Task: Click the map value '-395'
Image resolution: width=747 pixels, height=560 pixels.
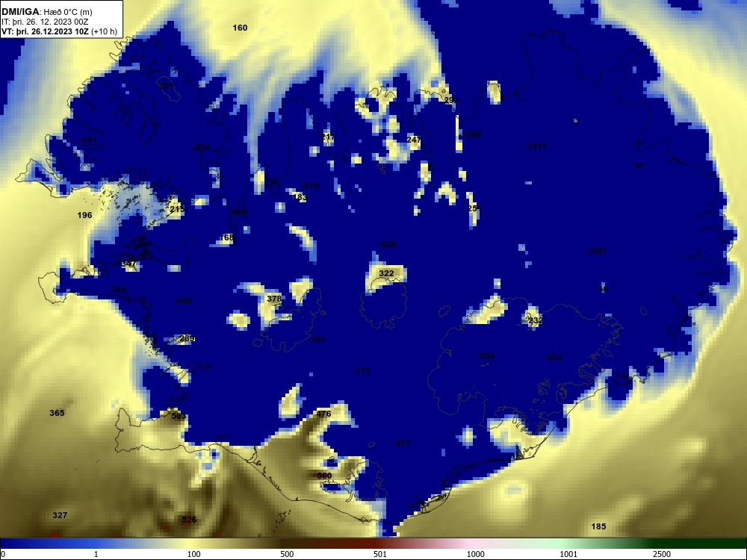Action: (x=118, y=290)
